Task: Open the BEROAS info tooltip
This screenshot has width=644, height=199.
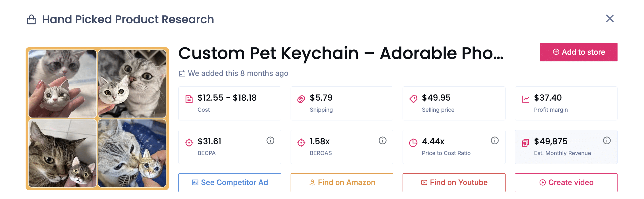Action: pos(382,141)
